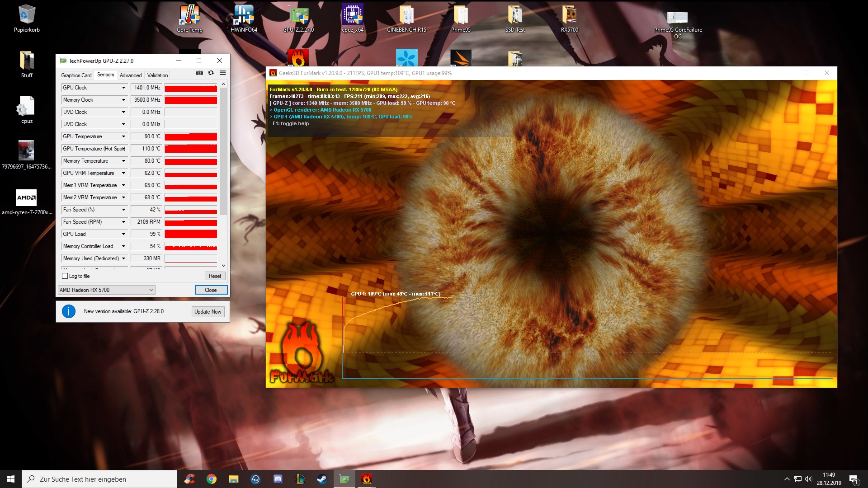This screenshot has width=868, height=488.
Task: Expand the Mem2 VRM Temperature dropdown
Action: point(123,197)
